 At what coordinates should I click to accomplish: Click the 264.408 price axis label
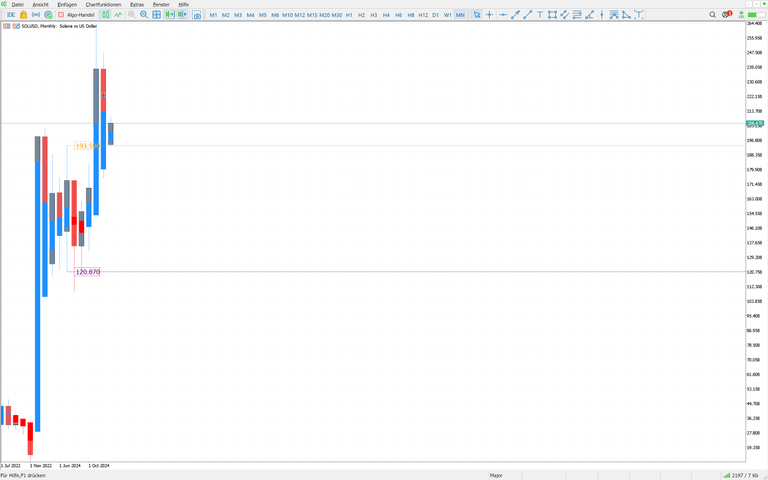(x=754, y=23)
